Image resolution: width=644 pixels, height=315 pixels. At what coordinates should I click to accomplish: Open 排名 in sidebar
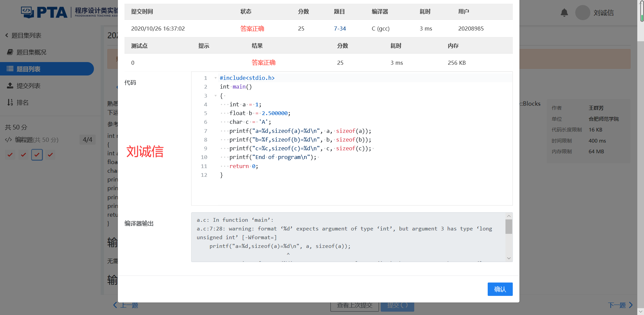coord(22,102)
